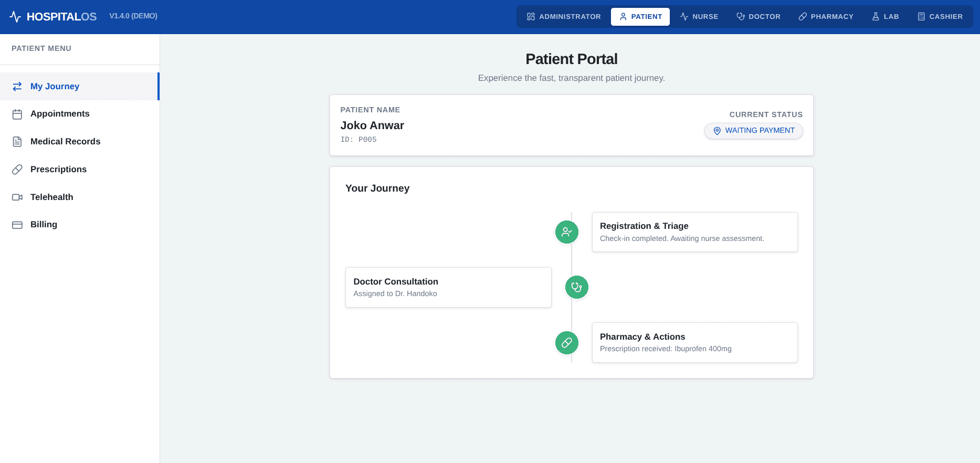This screenshot has width=980, height=463.
Task: Open the Cashier role tab
Action: click(940, 17)
